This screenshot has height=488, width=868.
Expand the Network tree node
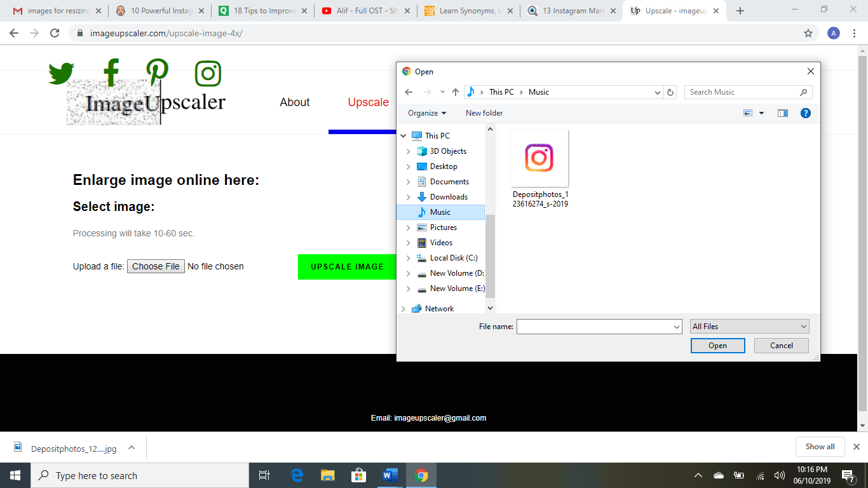click(403, 309)
